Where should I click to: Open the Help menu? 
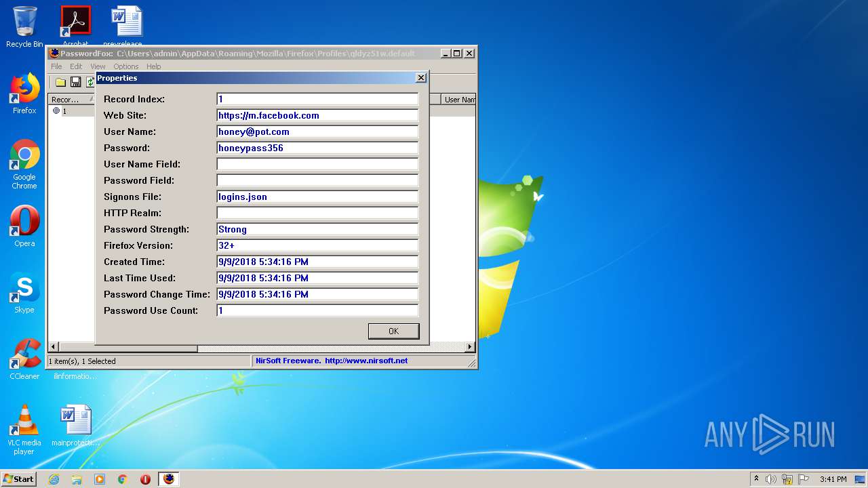[154, 66]
